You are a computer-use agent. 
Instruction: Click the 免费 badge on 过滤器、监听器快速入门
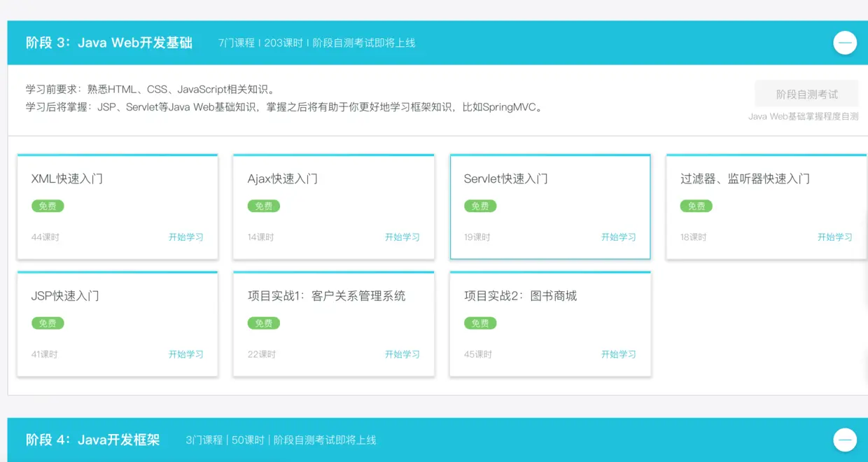point(696,206)
